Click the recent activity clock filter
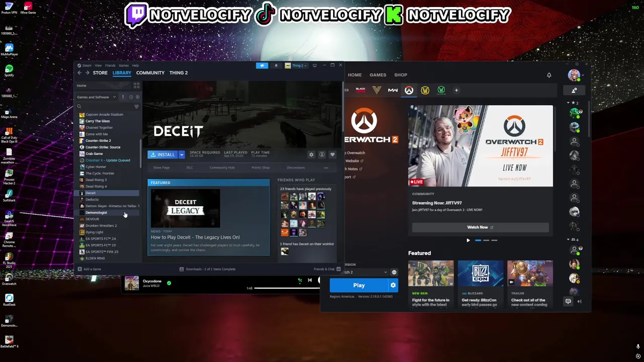 click(x=131, y=97)
